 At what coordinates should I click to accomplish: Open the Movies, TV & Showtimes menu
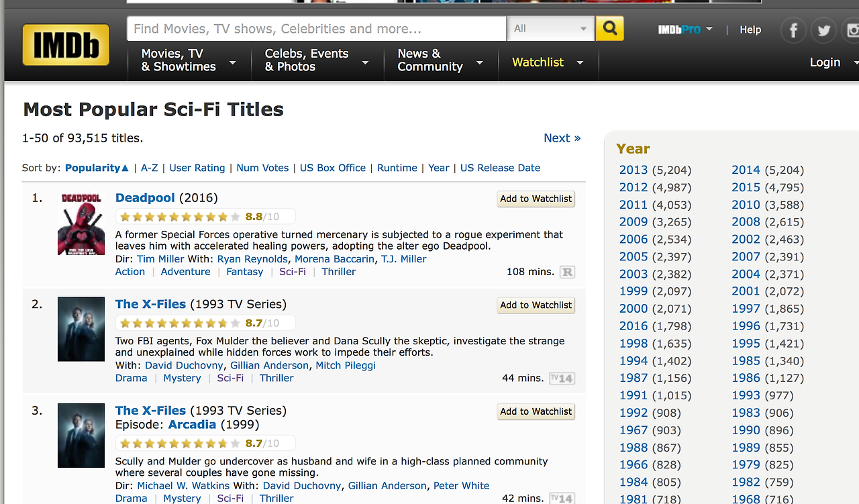[188, 60]
